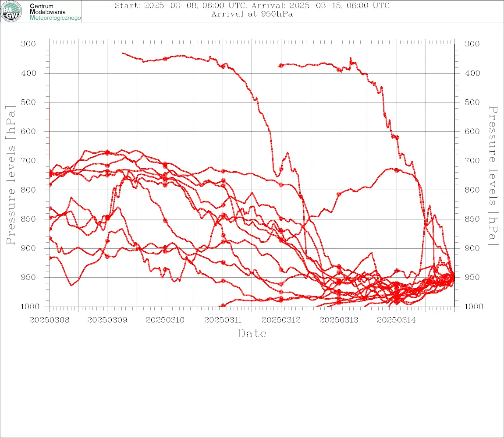Click the 'Arrival at 950hPa' subtitle
The width and height of the screenshot is (504, 438).
(x=252, y=14)
